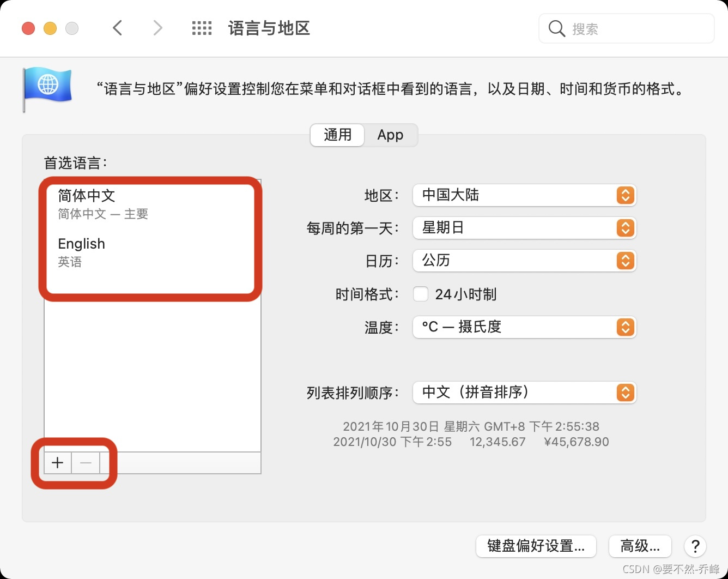Click the magnifying glass search icon
Screen dimensions: 728x579
click(556, 28)
